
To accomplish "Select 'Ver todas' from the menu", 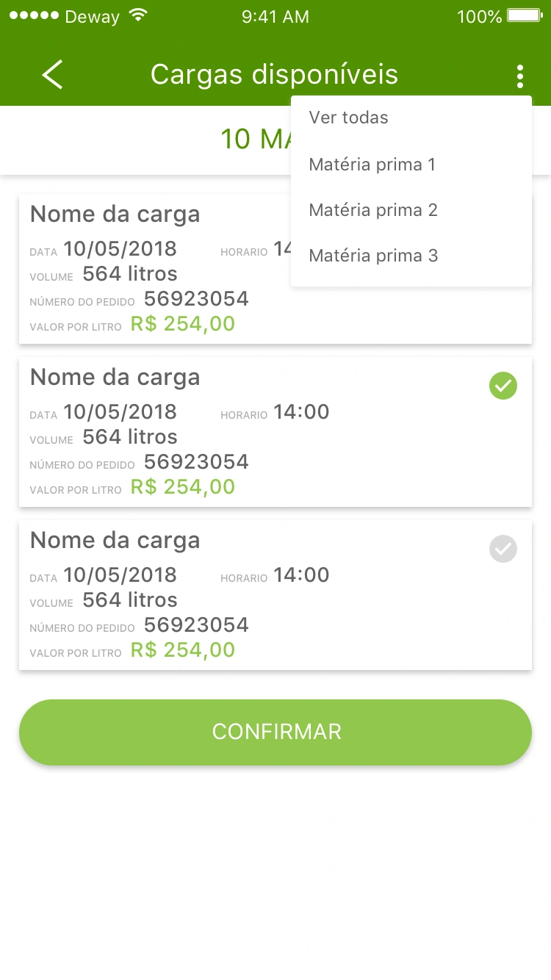I will (349, 118).
